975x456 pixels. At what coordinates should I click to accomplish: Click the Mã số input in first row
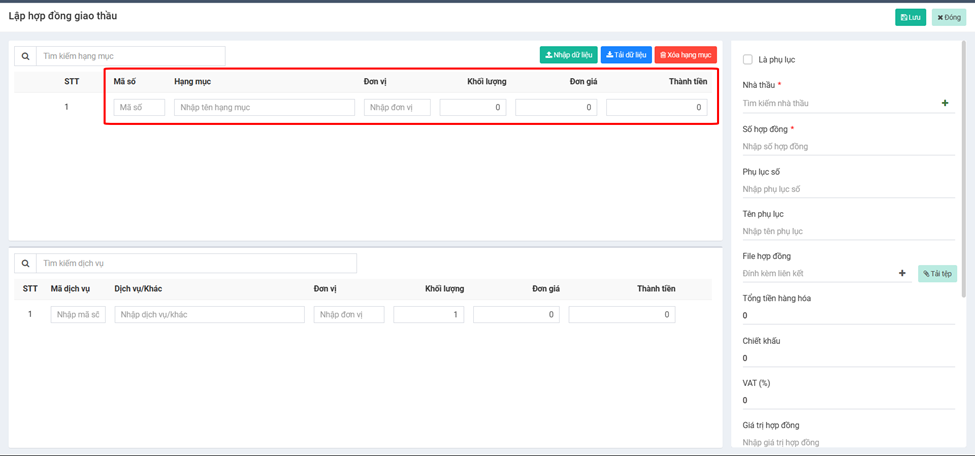139,107
